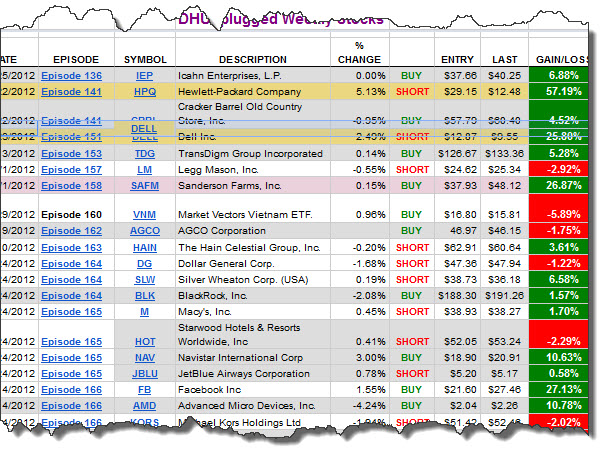Open Episode 166 link in AMD row
605x461 pixels.
71,406
